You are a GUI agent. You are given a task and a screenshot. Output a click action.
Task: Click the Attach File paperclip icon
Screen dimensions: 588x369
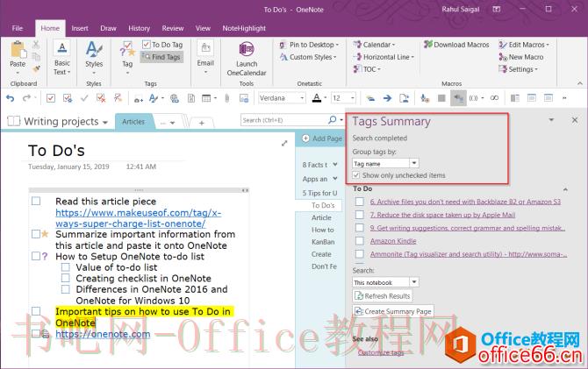pyautogui.click(x=227, y=98)
